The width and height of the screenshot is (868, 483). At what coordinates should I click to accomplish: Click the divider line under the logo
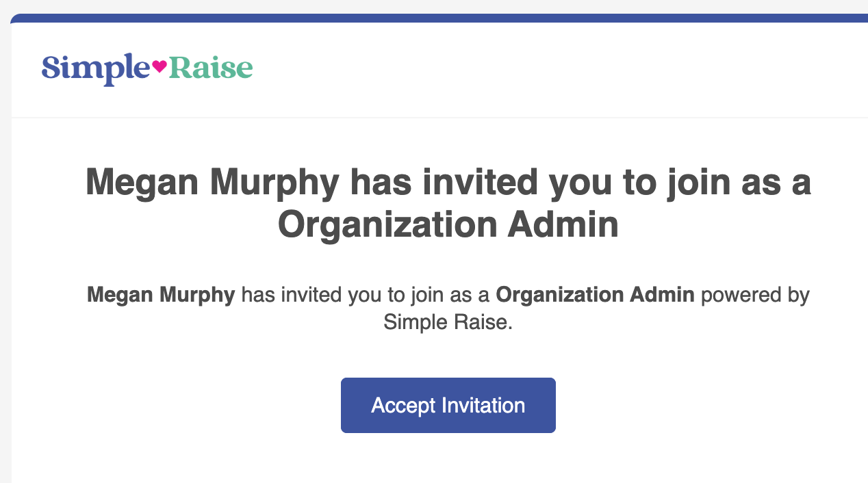pos(439,118)
